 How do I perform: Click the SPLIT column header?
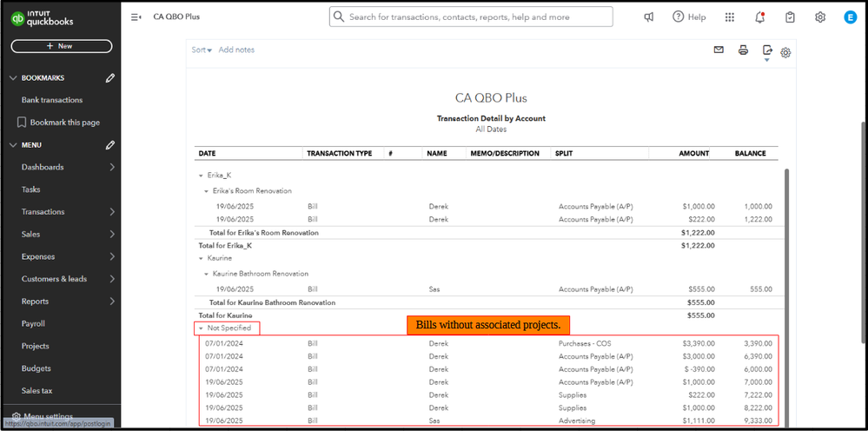564,153
